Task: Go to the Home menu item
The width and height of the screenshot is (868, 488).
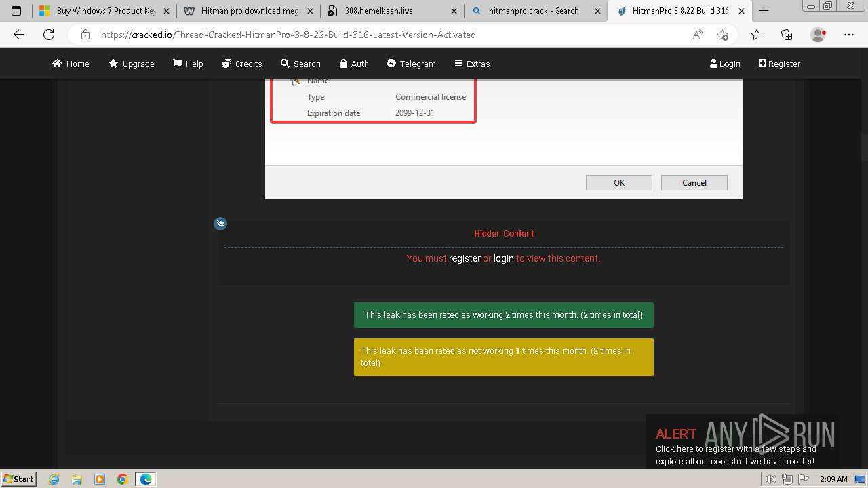Action: 71,64
